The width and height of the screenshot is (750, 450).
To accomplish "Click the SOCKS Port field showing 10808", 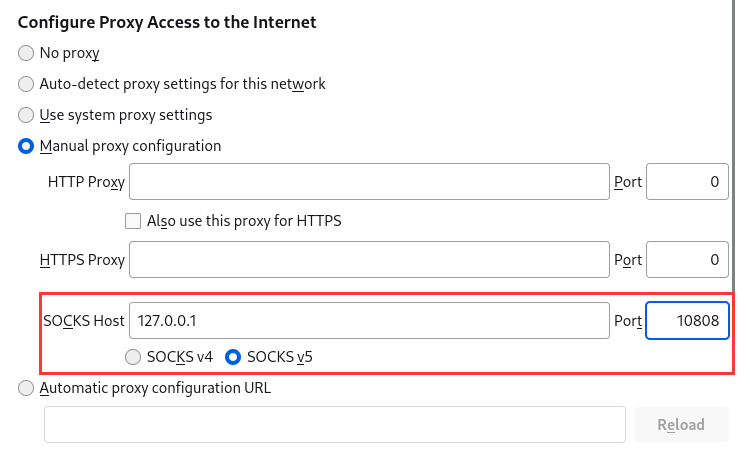I will click(x=687, y=320).
